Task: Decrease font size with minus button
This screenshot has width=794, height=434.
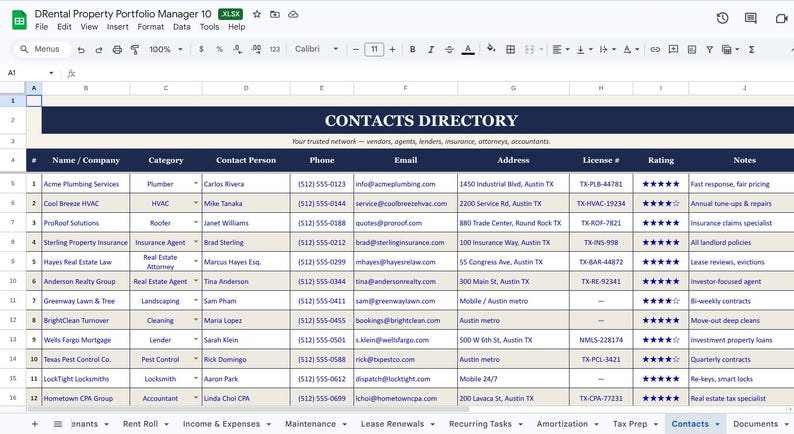Action: click(x=355, y=50)
